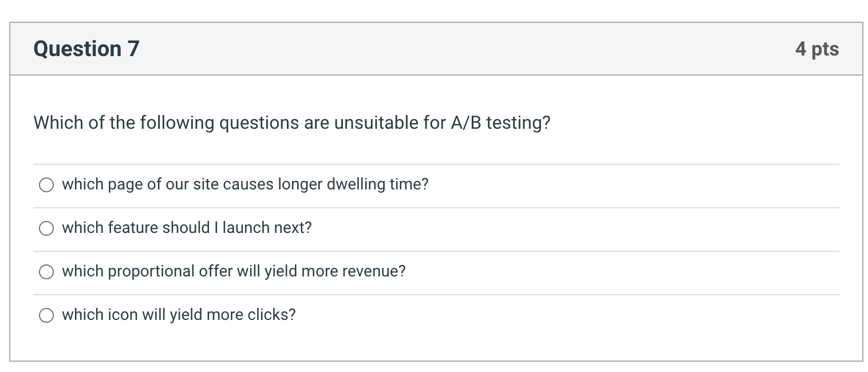This screenshot has width=868, height=372.
Task: Click the answer text about icon clicks
Action: click(179, 314)
